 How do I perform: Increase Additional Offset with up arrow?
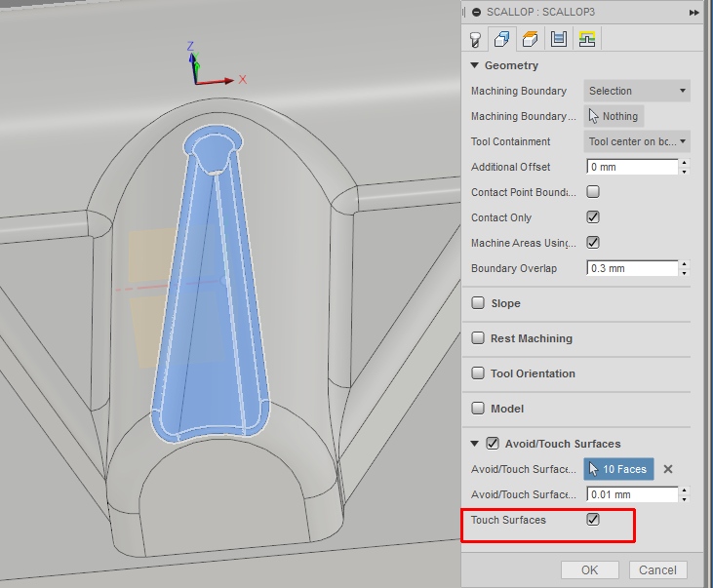point(685,163)
